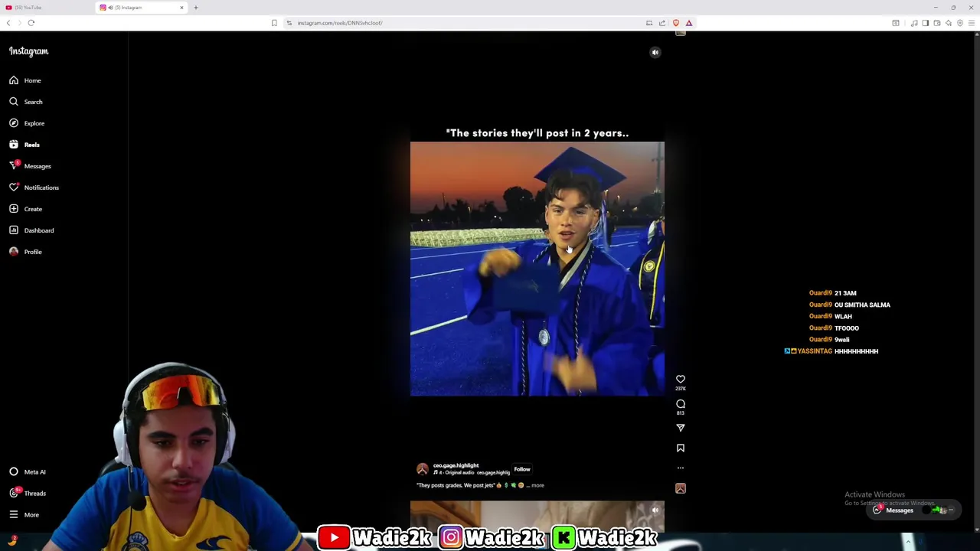The width and height of the screenshot is (980, 551).
Task: Click the page vertical scrollbar
Action: tap(976, 282)
